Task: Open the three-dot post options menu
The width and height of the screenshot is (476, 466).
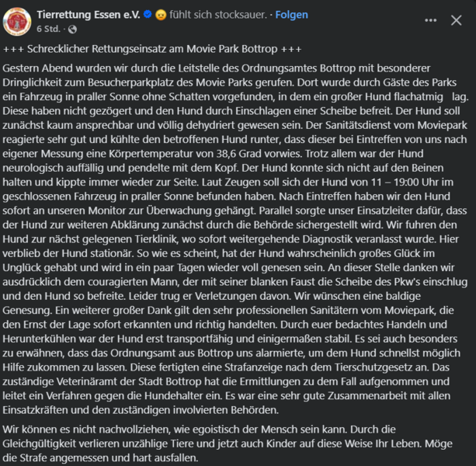Action: [x=430, y=20]
